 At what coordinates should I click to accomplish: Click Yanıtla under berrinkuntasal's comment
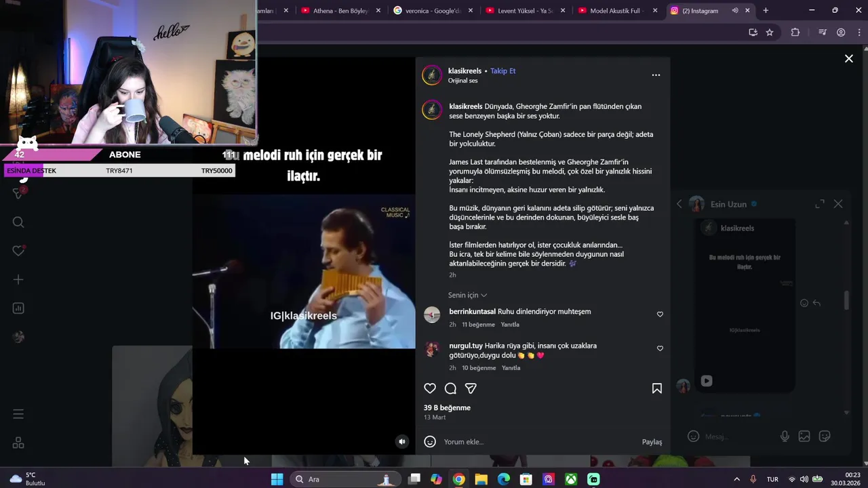click(510, 325)
